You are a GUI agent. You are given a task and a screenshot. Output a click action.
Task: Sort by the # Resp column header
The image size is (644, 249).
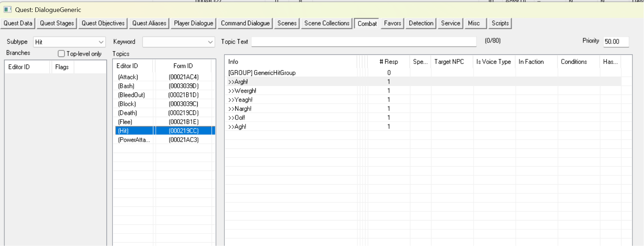pos(388,62)
